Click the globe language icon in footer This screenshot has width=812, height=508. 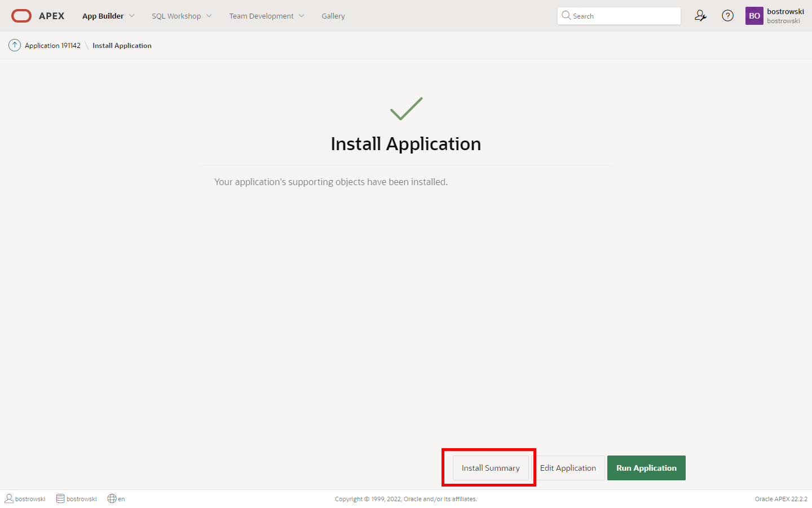pyautogui.click(x=112, y=498)
